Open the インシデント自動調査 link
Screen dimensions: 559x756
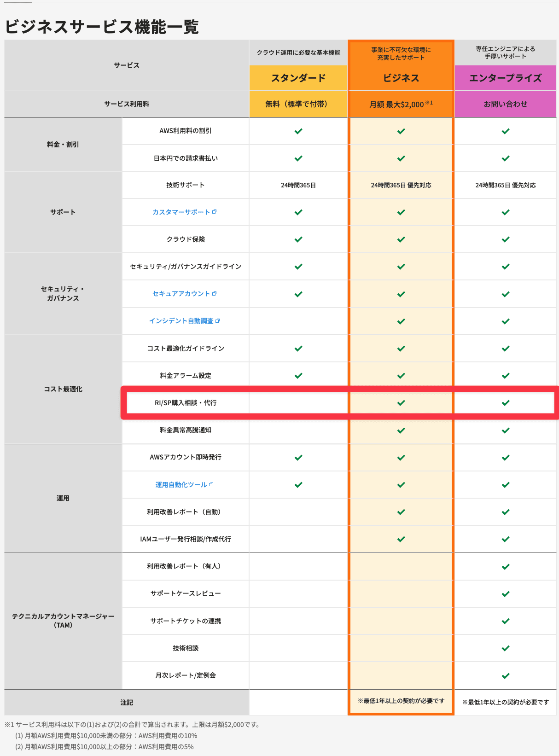[181, 321]
